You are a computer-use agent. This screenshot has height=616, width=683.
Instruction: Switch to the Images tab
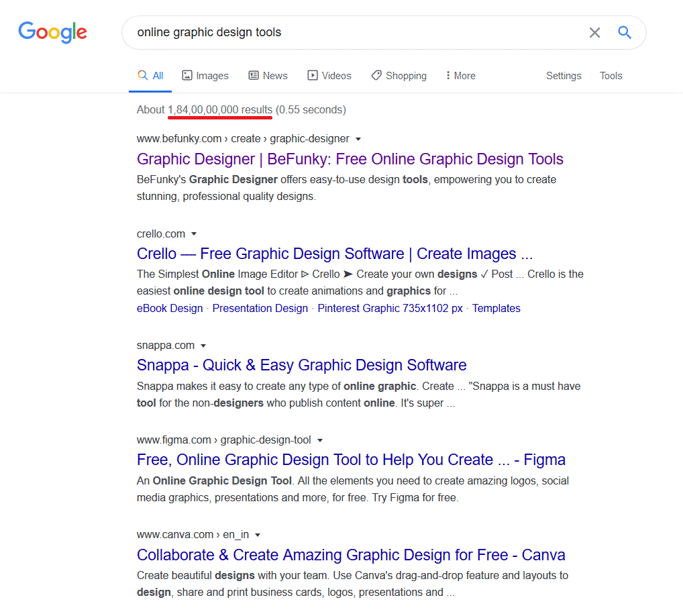click(205, 76)
